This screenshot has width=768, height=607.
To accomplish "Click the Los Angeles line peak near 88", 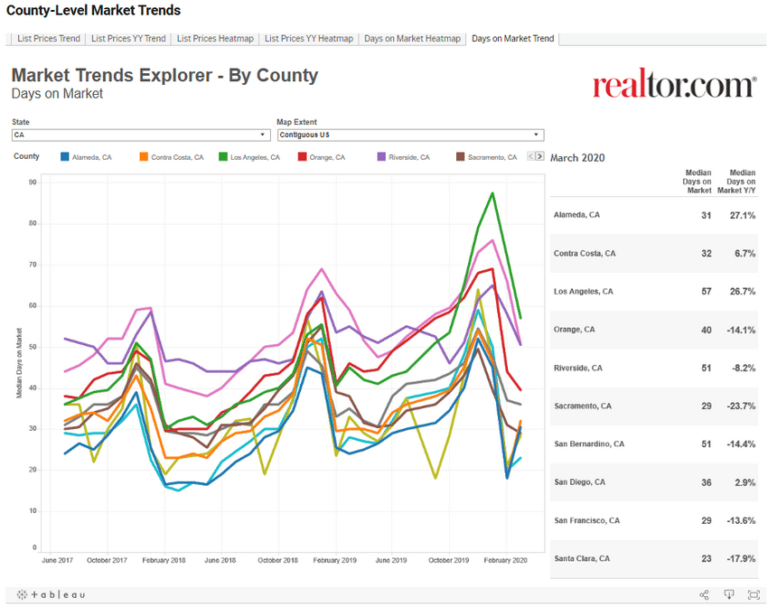I will (493, 193).
